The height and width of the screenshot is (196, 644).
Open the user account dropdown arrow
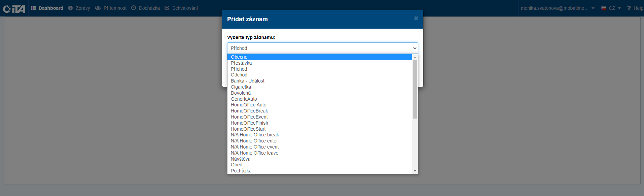[593, 8]
